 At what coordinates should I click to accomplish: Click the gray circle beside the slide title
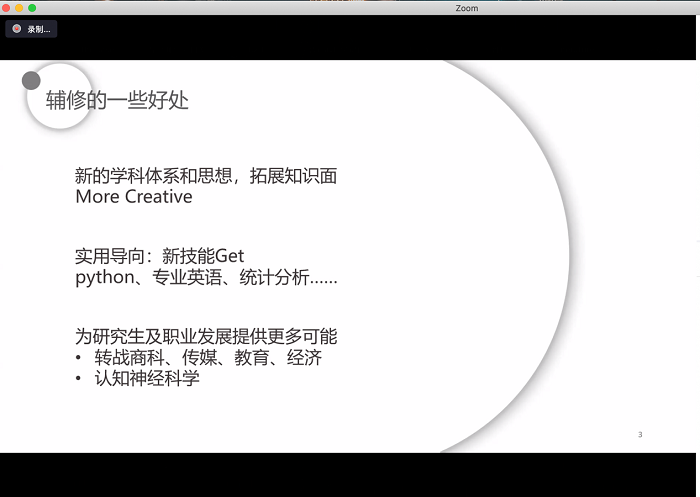tap(31, 80)
